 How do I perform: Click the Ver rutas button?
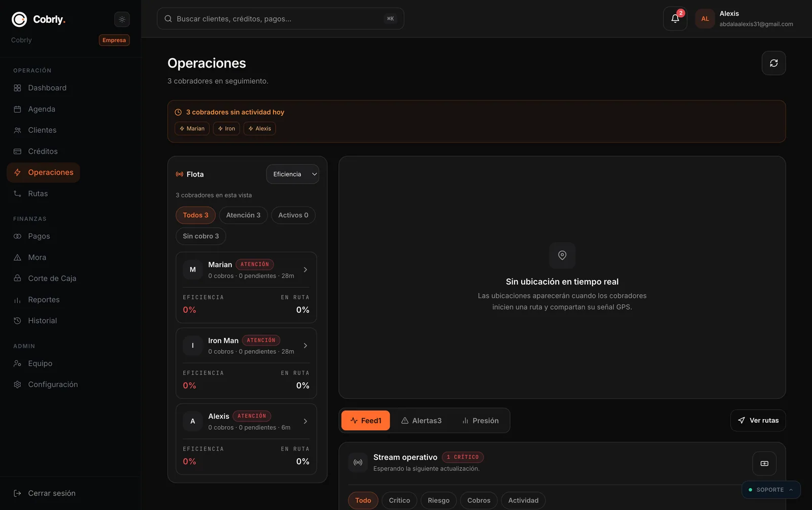click(758, 420)
